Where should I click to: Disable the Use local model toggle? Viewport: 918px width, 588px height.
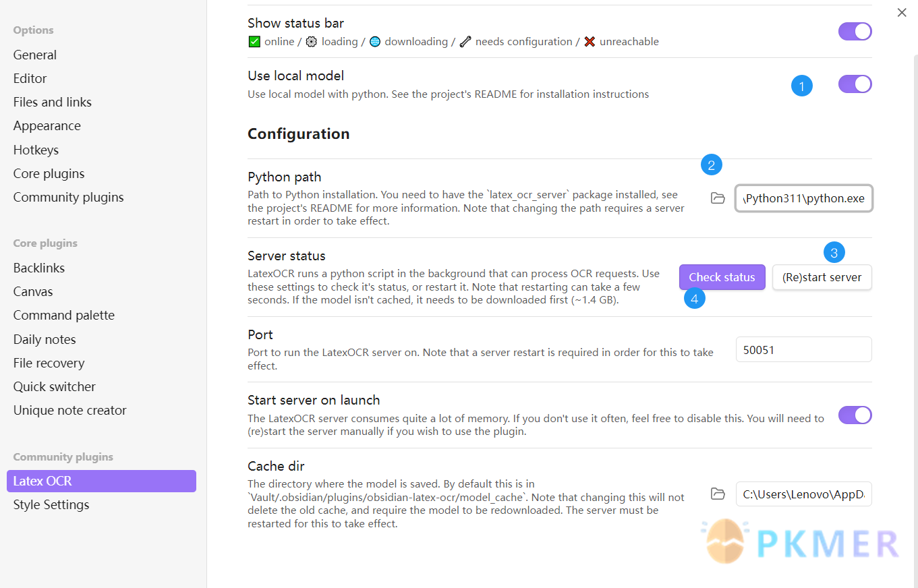pyautogui.click(x=855, y=84)
